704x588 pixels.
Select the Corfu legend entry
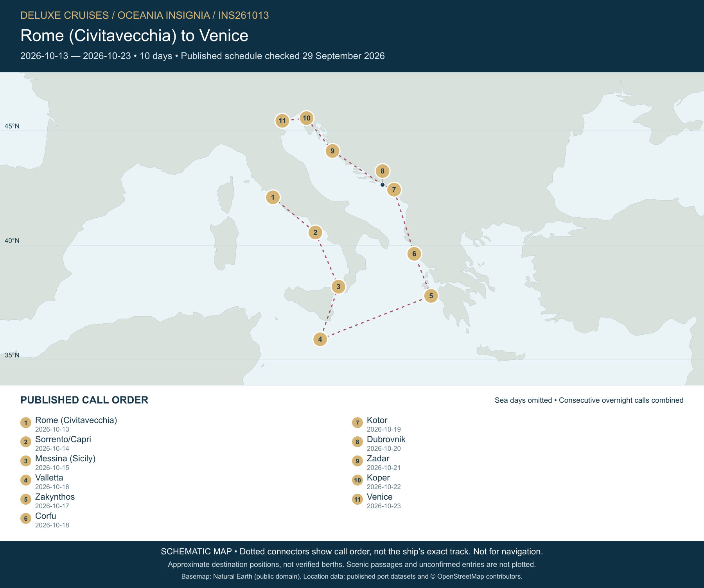click(45, 520)
